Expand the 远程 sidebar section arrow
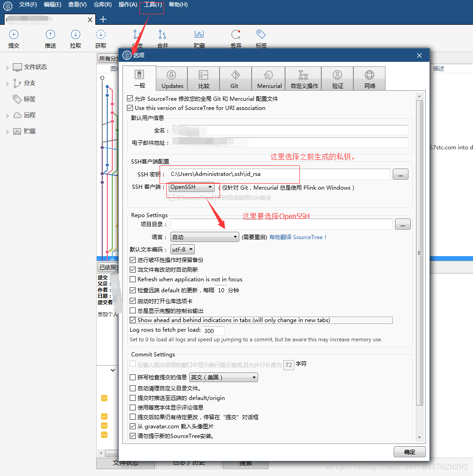 tap(7, 115)
